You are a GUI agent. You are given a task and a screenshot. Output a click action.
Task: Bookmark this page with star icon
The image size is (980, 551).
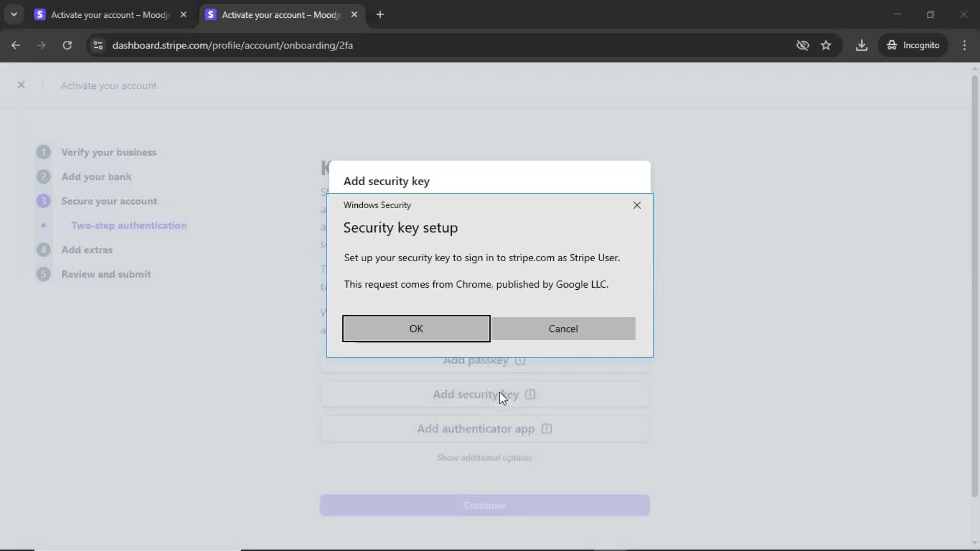pos(826,45)
